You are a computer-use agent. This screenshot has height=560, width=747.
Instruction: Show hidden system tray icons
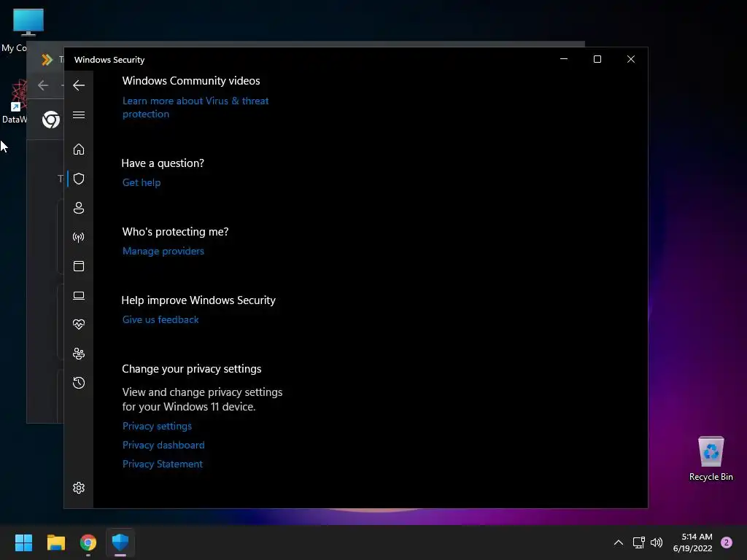(619, 542)
